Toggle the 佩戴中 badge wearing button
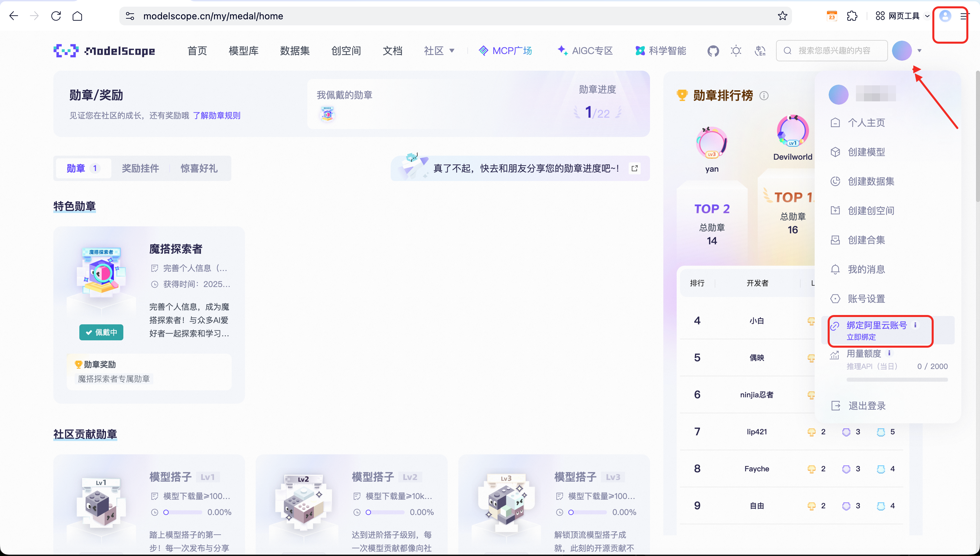Viewport: 980px width, 556px height. point(101,332)
